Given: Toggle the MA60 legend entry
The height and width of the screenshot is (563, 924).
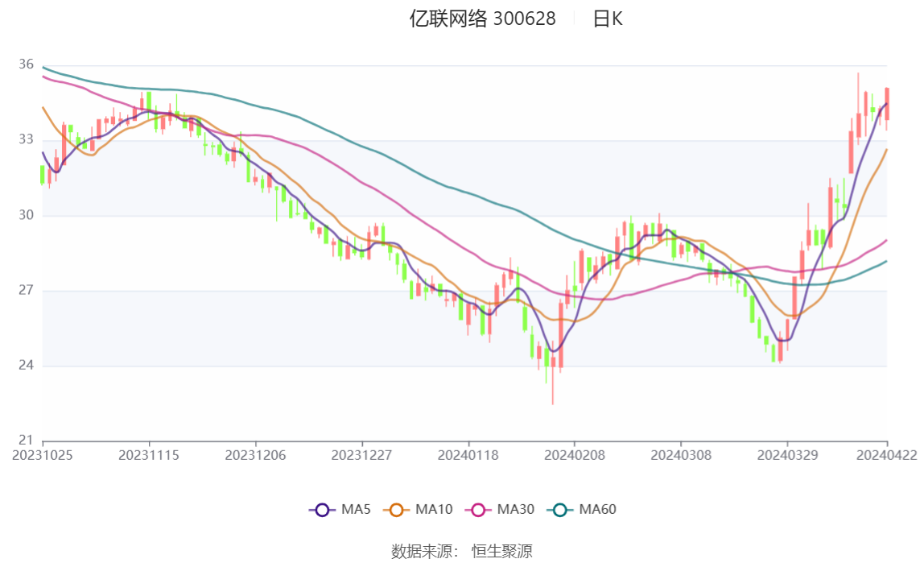Looking at the screenshot, I should click(582, 509).
